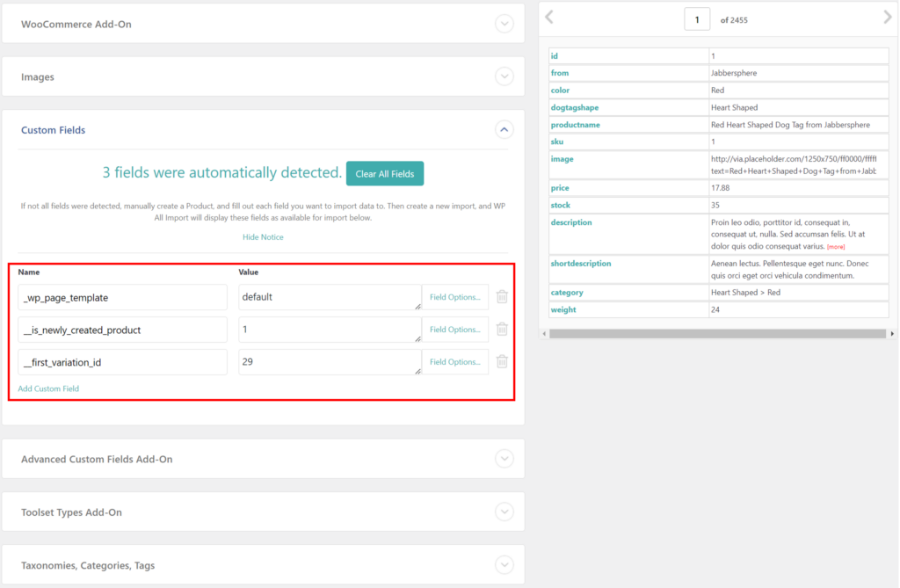The image size is (900, 588).
Task: Click Add Custom Field link
Action: pos(48,388)
